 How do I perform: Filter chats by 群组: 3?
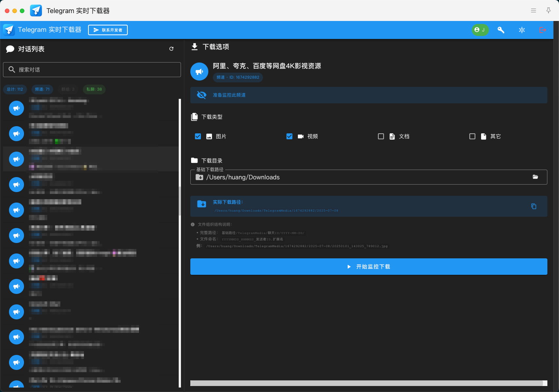[x=68, y=89]
